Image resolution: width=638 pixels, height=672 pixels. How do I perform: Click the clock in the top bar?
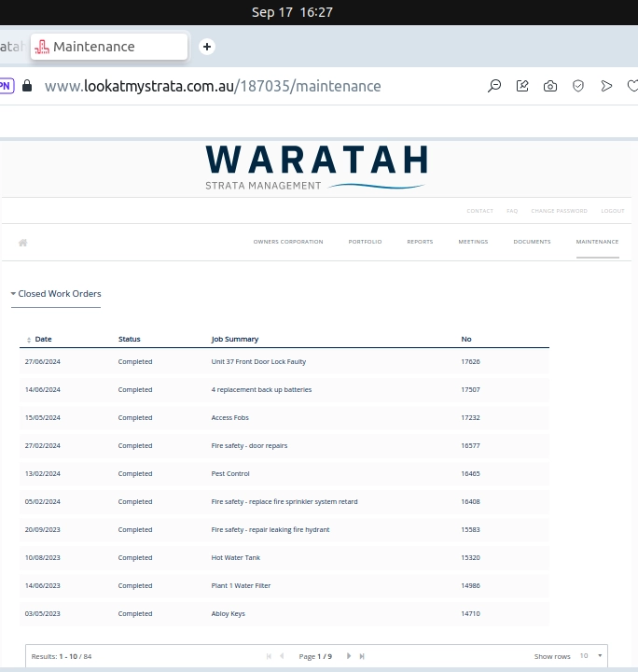293,12
